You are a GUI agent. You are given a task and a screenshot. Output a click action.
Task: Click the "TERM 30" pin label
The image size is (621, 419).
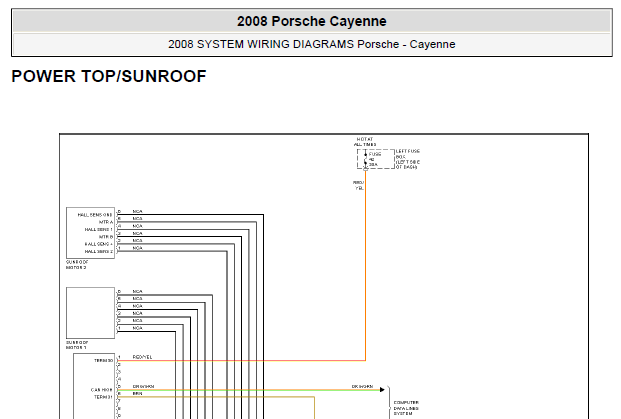(103, 360)
